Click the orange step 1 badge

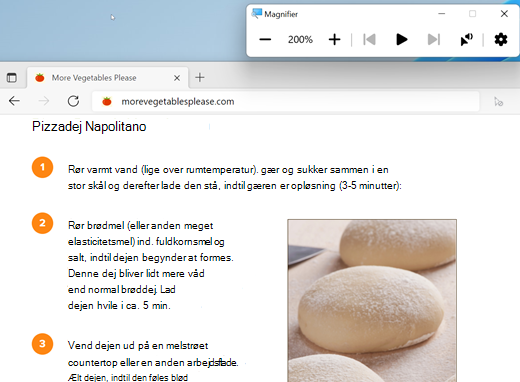click(42, 167)
